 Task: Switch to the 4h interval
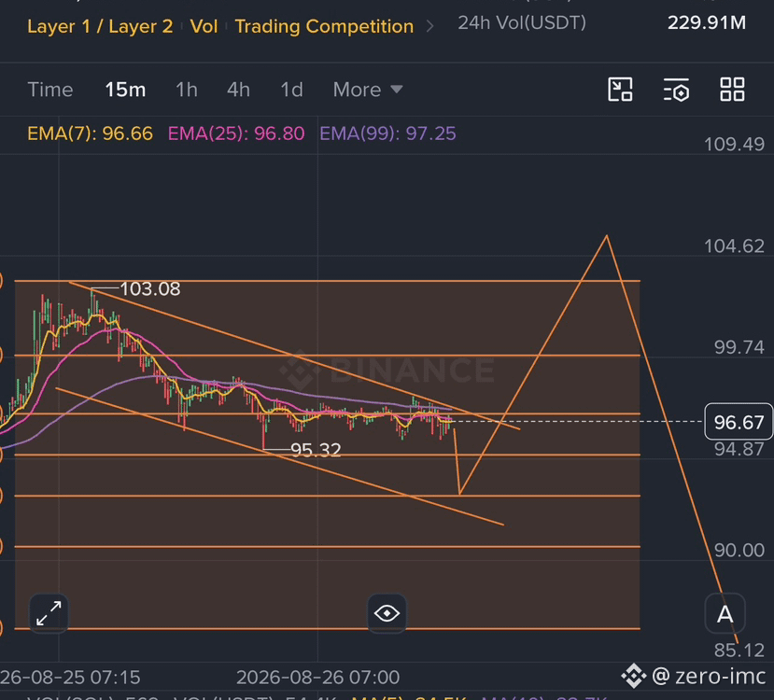(x=238, y=90)
